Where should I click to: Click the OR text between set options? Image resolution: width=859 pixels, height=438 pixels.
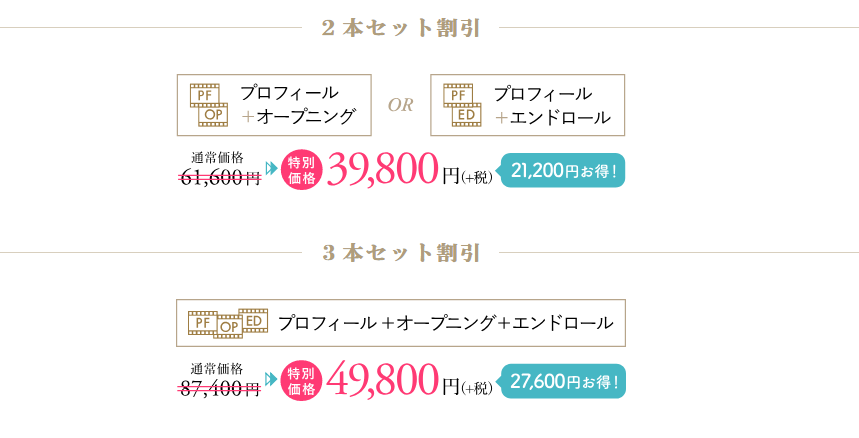click(x=400, y=105)
